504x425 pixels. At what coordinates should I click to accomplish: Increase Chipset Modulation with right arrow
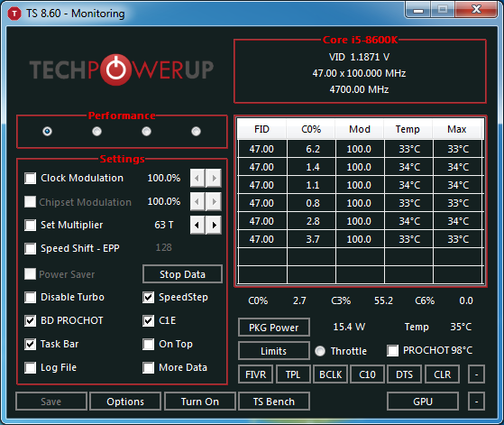(x=214, y=202)
